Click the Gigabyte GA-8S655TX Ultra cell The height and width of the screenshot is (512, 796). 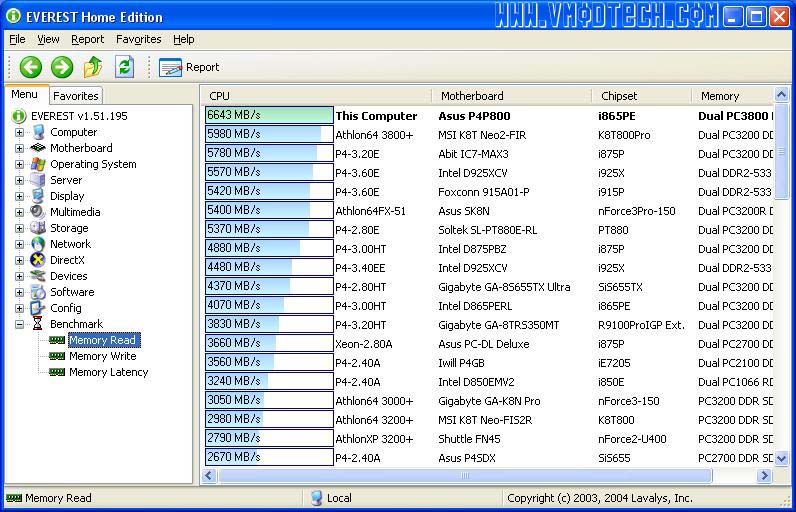[504, 287]
